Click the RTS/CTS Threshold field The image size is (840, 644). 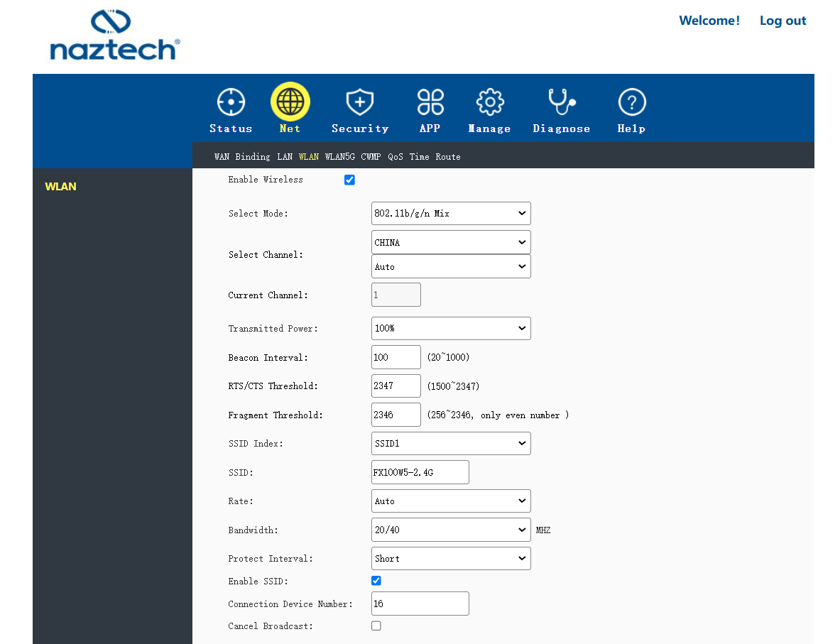point(396,386)
